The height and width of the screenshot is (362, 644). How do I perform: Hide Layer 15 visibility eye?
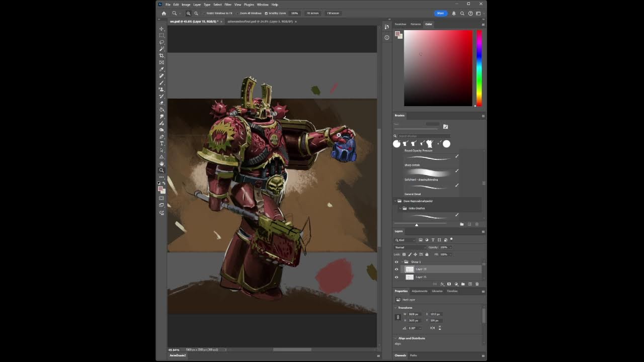tap(396, 277)
